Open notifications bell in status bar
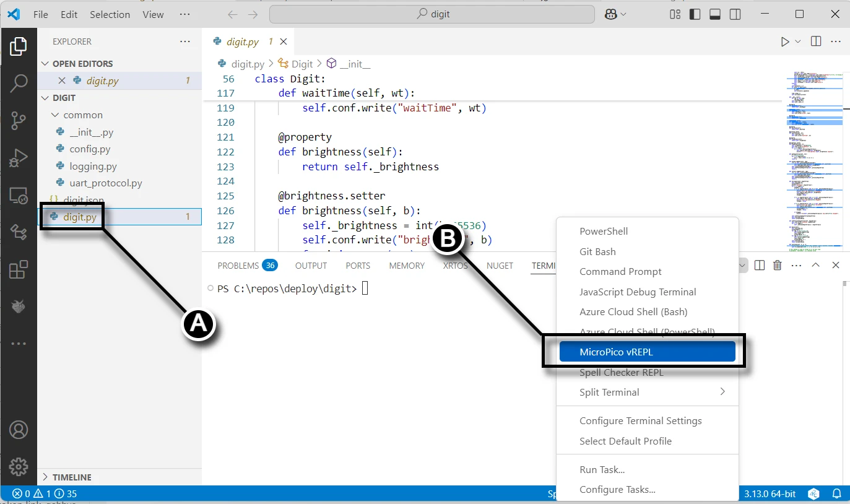 pyautogui.click(x=836, y=494)
